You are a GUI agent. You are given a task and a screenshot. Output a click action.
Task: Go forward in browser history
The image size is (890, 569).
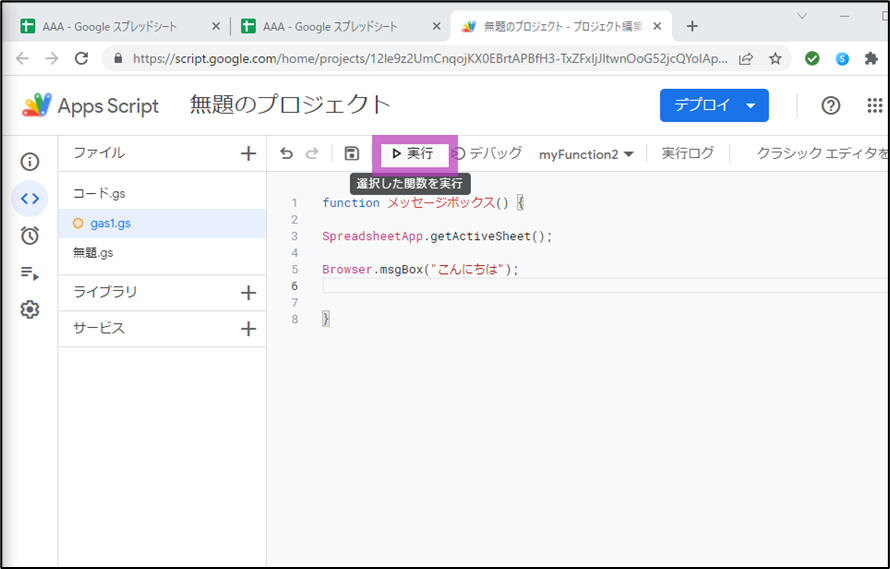point(52,58)
